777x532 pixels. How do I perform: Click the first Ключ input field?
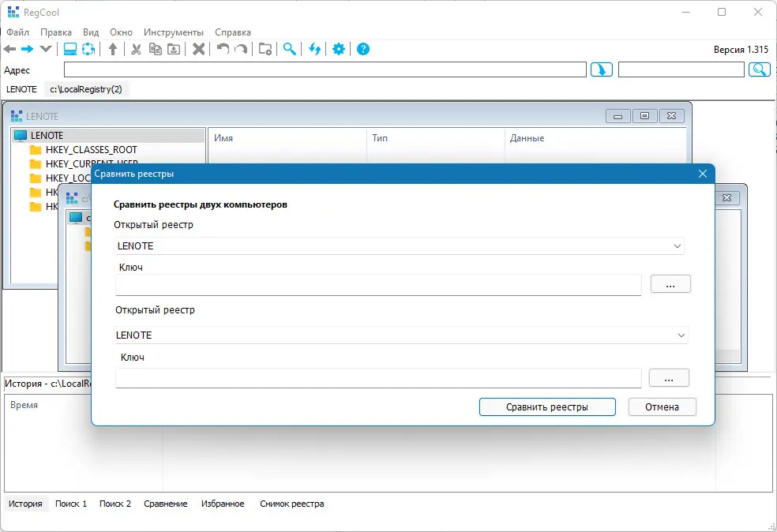378,285
